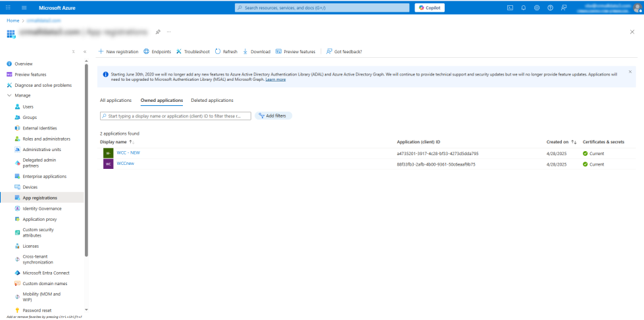This screenshot has width=644, height=320.
Task: Go to Home breadcrumb
Action: pyautogui.click(x=13, y=20)
